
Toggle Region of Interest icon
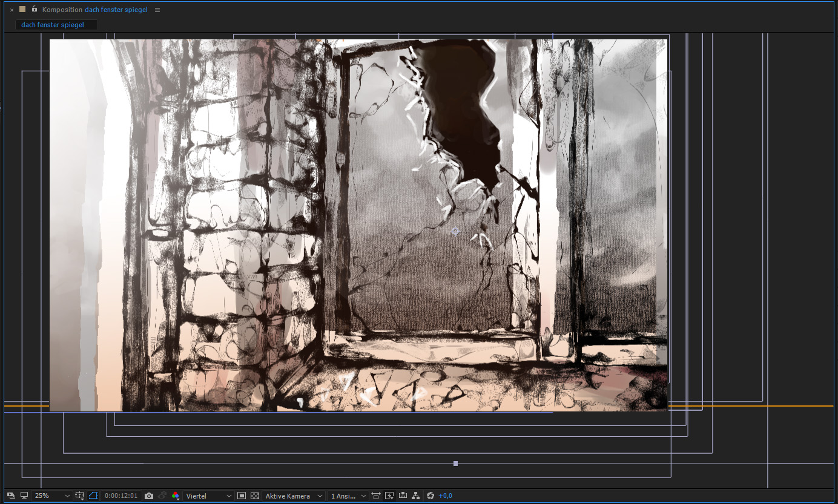coord(242,496)
